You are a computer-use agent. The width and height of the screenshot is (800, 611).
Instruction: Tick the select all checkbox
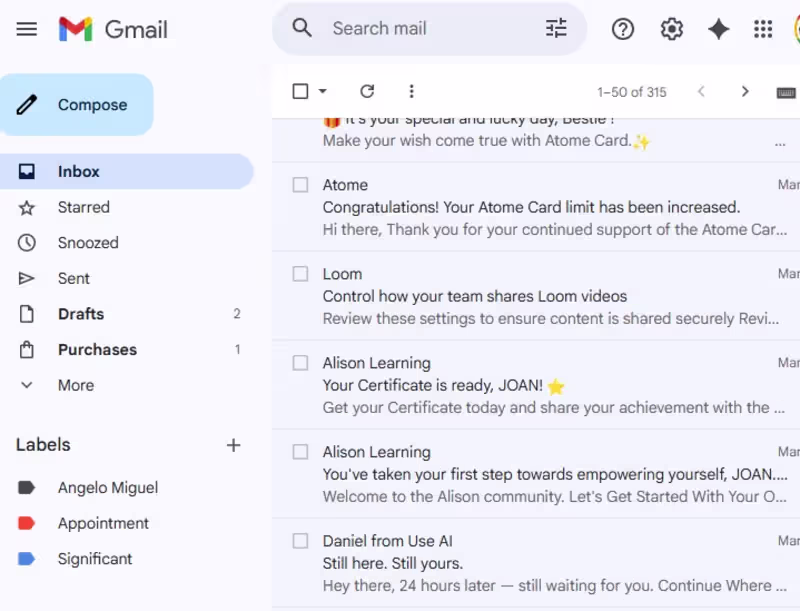[300, 91]
